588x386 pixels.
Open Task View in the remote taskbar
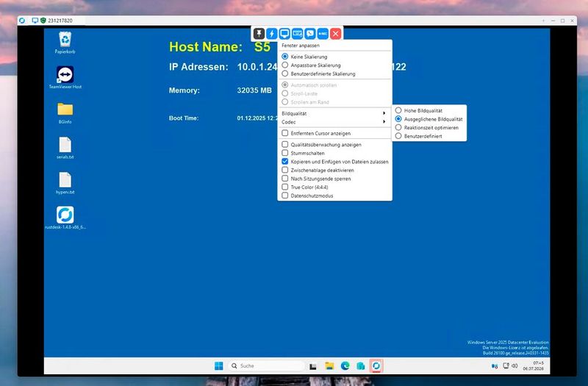tap(313, 366)
